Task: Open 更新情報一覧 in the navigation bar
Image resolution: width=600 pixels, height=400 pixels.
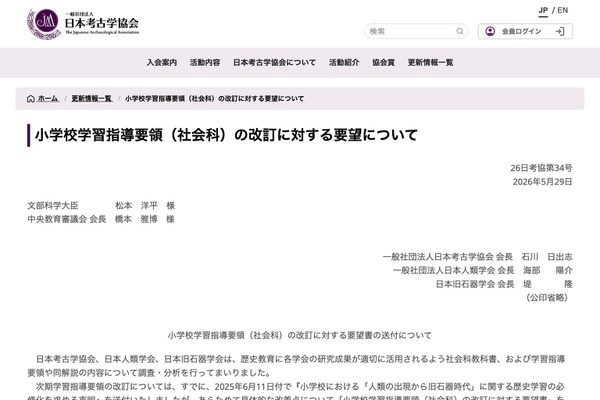Action: (x=430, y=62)
